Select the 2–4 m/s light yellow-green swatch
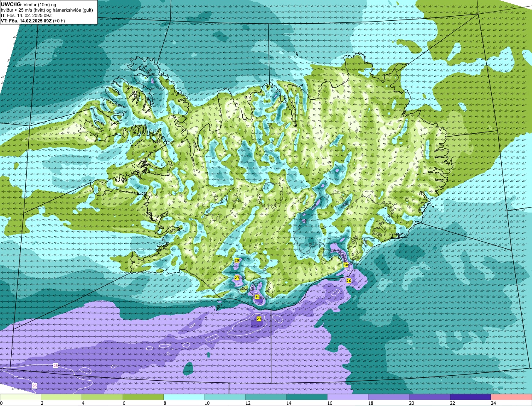The height and width of the screenshot is (406, 532). (x=62, y=397)
